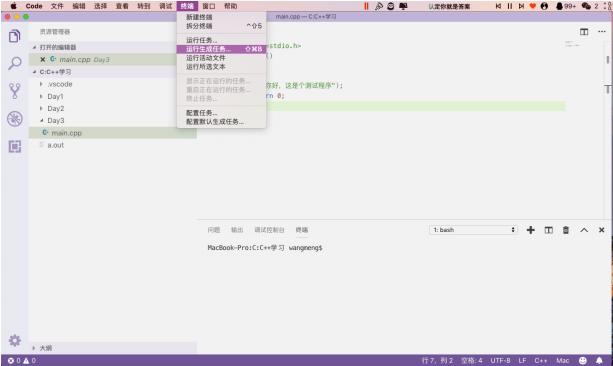
Task: Close main.cpp in open editors
Action: coord(43,59)
